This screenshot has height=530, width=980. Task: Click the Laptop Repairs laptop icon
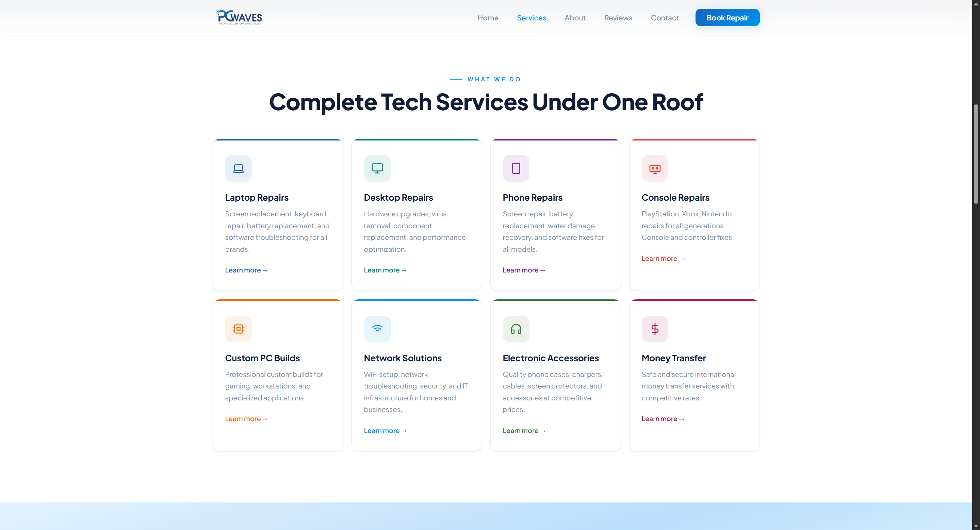pos(238,168)
